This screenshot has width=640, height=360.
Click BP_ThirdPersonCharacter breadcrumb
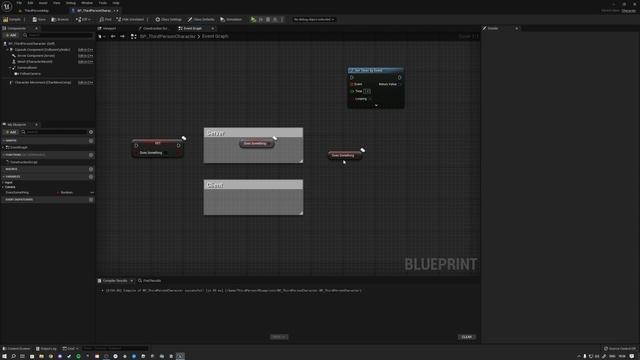tap(168, 36)
